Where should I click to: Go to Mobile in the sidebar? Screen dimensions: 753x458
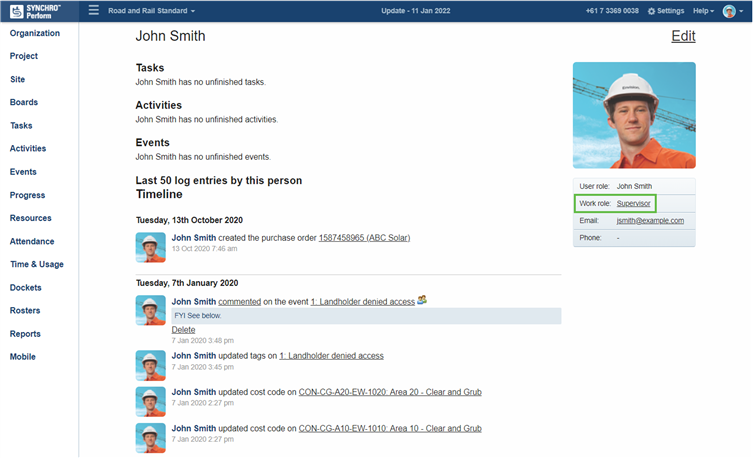coord(23,357)
